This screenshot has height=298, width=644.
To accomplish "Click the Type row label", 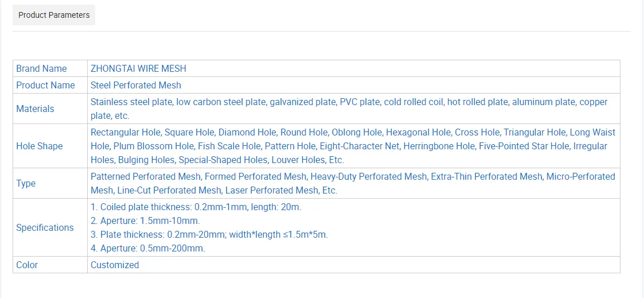I will (26, 183).
